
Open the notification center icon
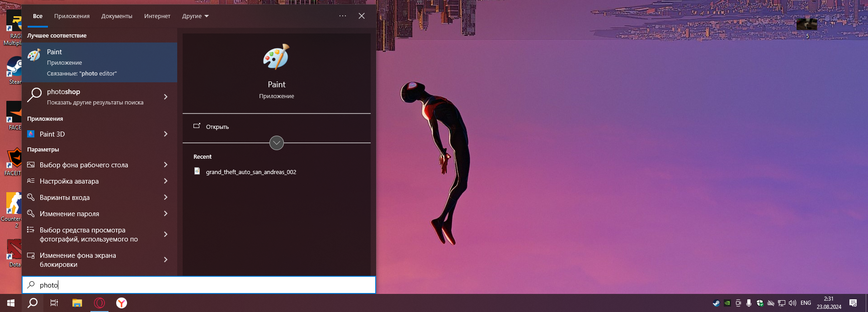pos(853,303)
